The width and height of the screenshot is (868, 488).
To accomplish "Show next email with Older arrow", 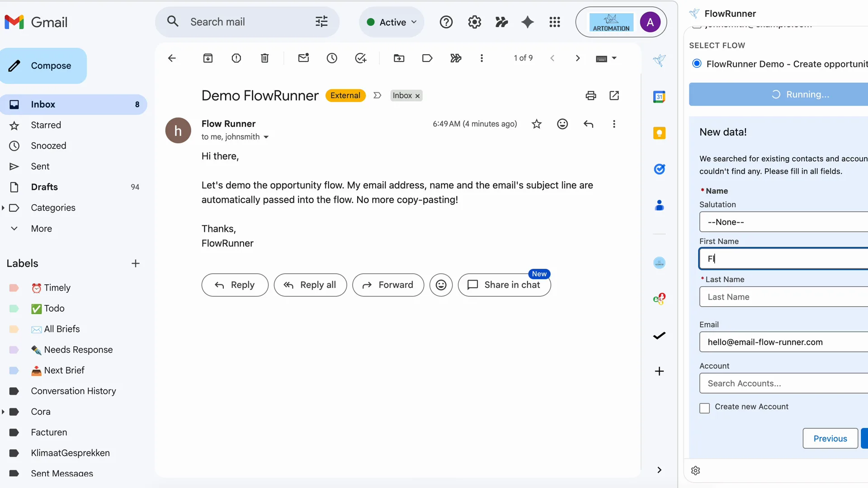I will tap(578, 58).
